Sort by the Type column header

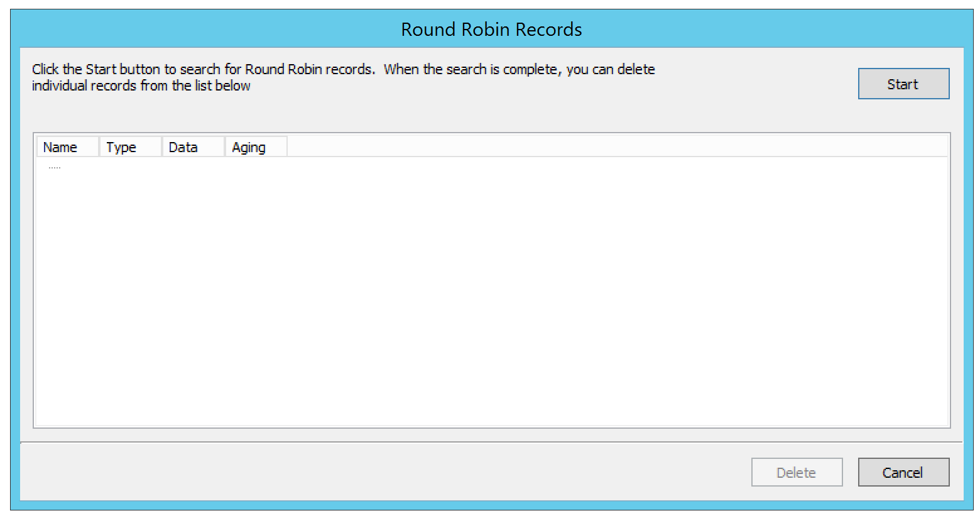(130, 147)
